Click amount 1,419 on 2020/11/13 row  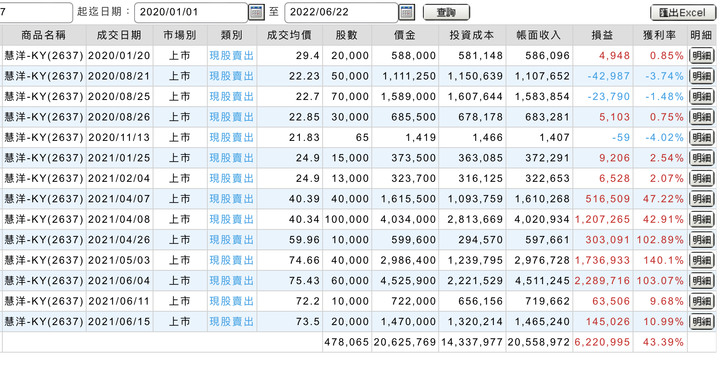[421, 137]
